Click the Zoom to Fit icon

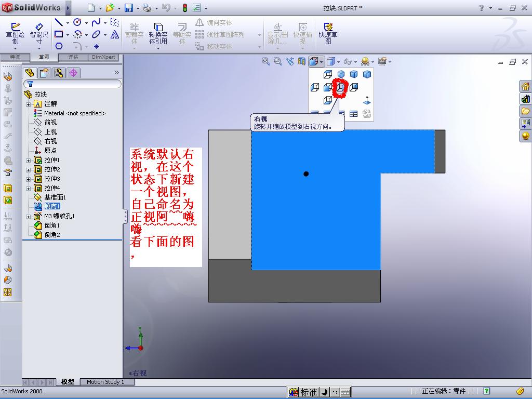(265, 61)
